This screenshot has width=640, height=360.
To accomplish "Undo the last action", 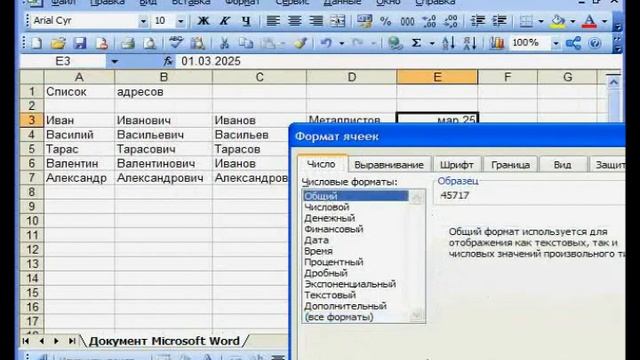I will [326, 43].
